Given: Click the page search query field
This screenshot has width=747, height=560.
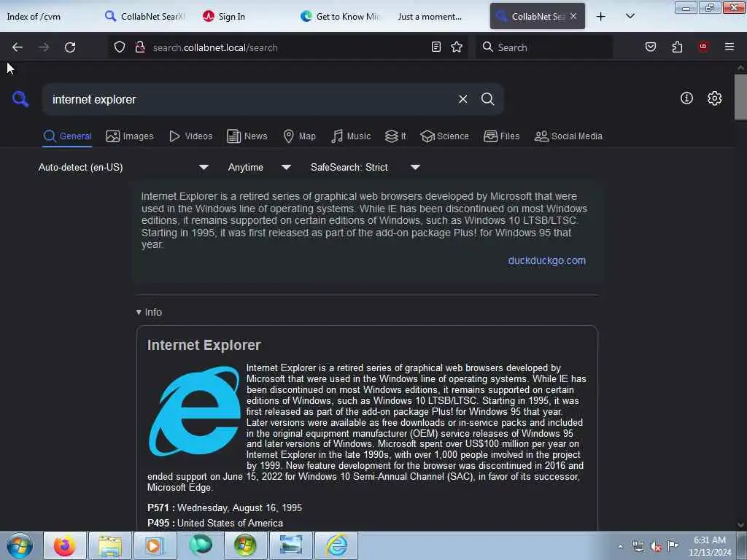Looking at the screenshot, I should click(x=248, y=99).
